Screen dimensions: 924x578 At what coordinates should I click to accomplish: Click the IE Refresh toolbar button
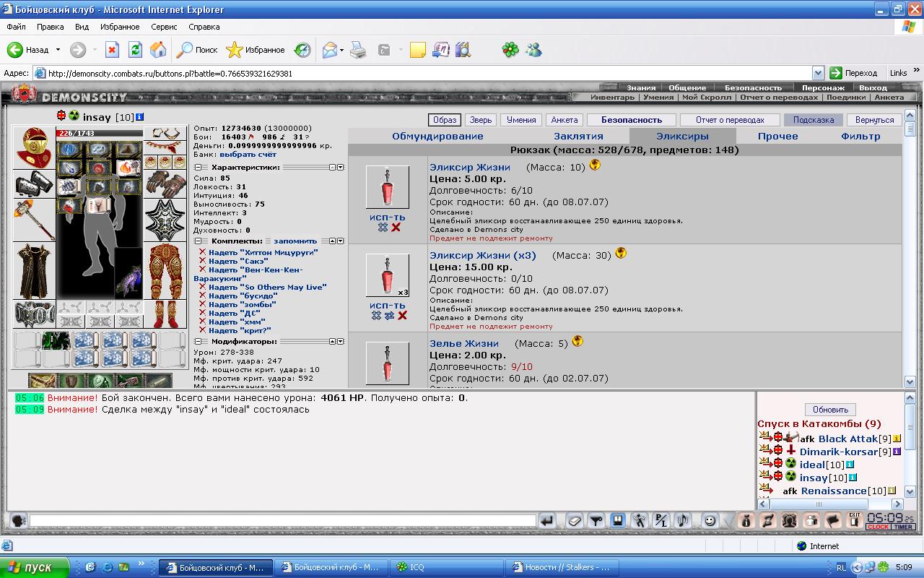pyautogui.click(x=135, y=50)
